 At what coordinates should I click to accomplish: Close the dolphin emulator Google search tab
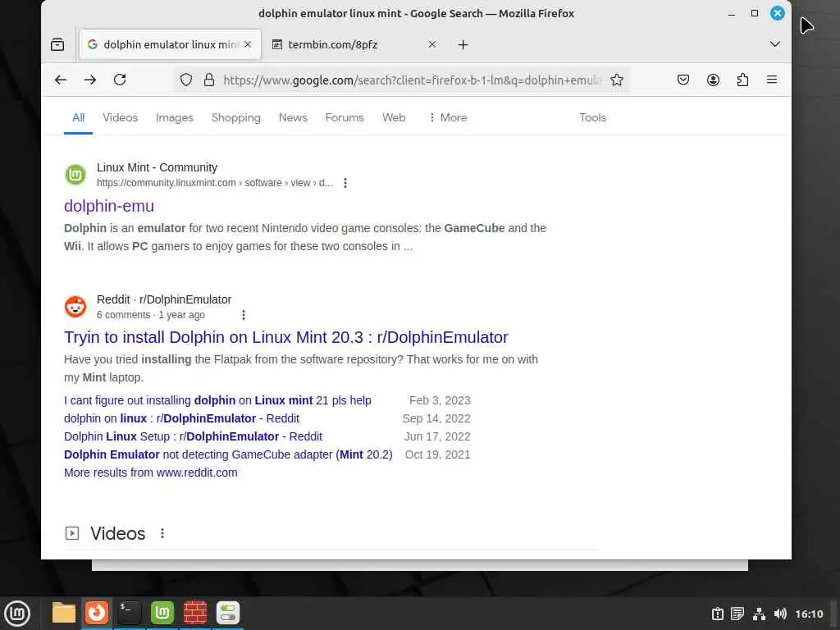(248, 44)
